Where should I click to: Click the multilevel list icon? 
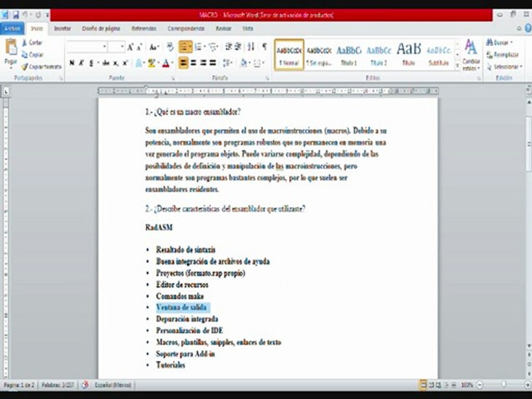[x=213, y=47]
